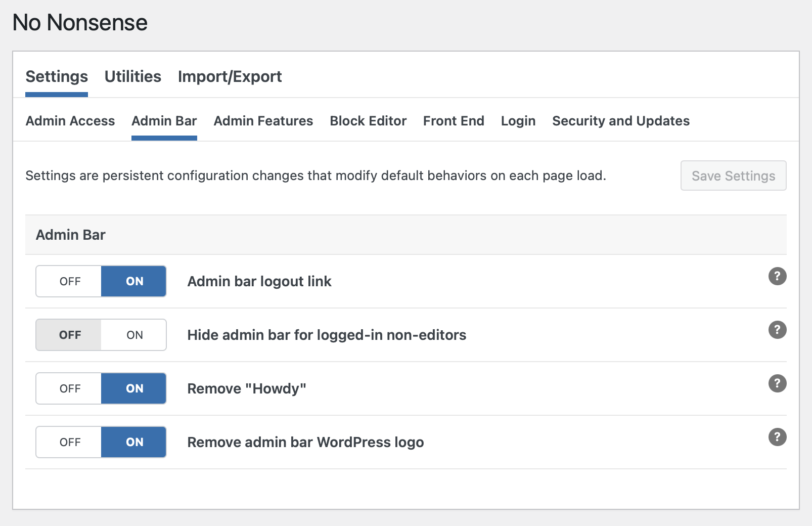Show help for Remove "Howdy" setting
This screenshot has width=812, height=526.
777,383
